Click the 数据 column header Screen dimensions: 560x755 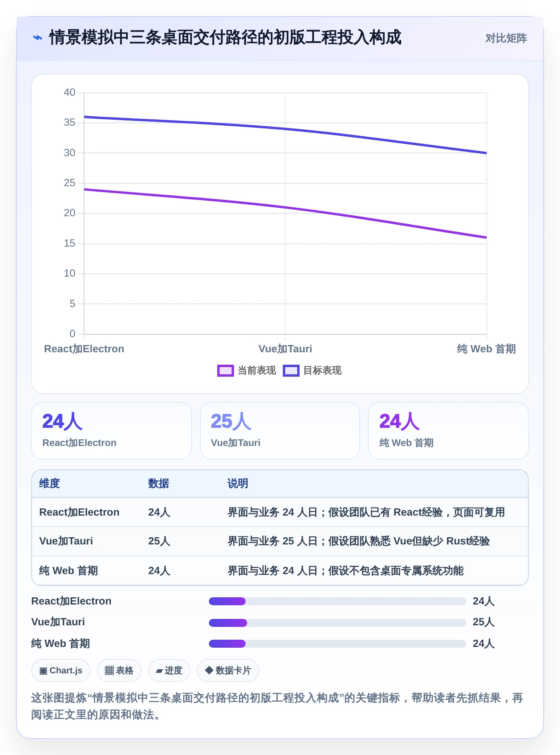pyautogui.click(x=159, y=484)
